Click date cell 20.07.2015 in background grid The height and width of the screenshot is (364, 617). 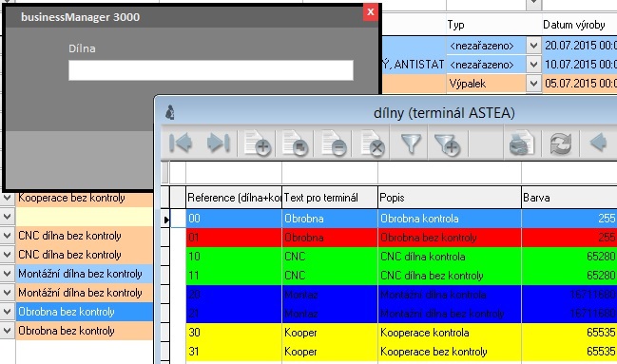(579, 46)
